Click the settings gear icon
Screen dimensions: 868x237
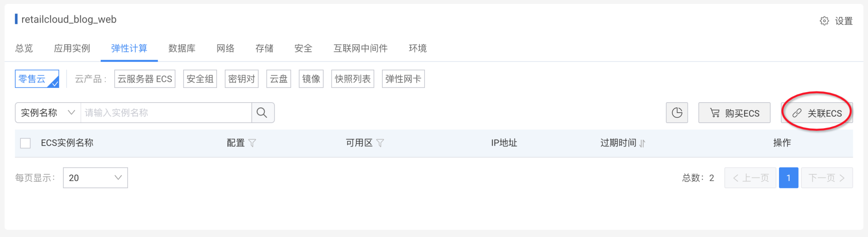pyautogui.click(x=824, y=21)
